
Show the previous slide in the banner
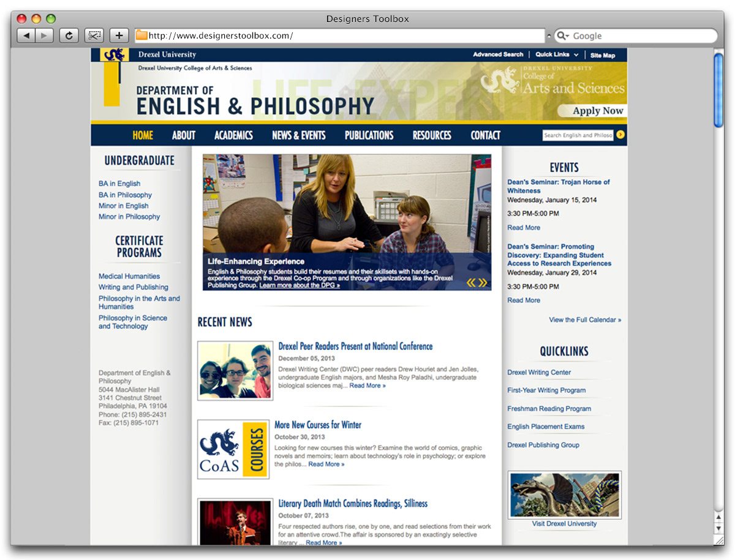click(471, 283)
